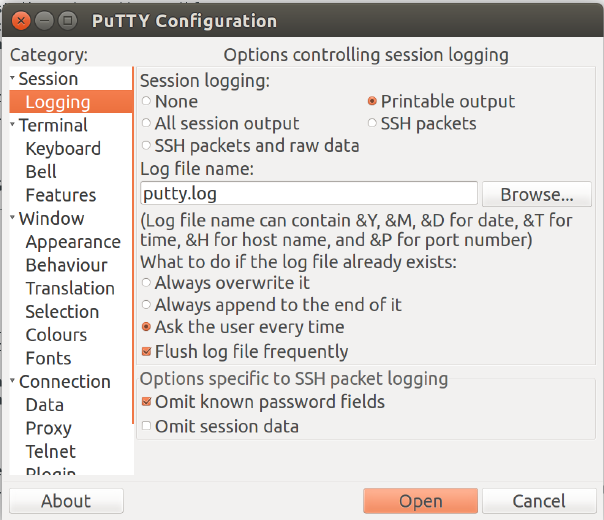Collapse the Session tree category
The width and height of the screenshot is (604, 520).
tap(13, 79)
